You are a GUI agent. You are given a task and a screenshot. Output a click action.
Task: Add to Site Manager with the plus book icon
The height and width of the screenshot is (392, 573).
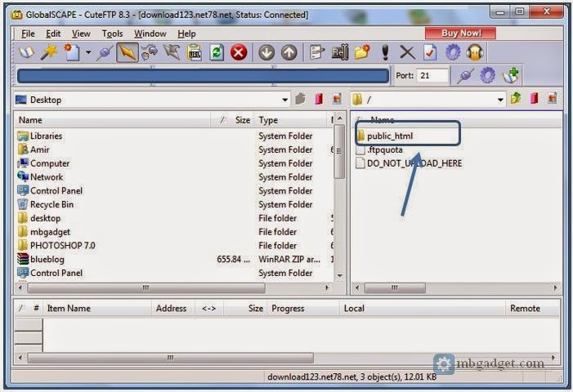pyautogui.click(x=511, y=76)
